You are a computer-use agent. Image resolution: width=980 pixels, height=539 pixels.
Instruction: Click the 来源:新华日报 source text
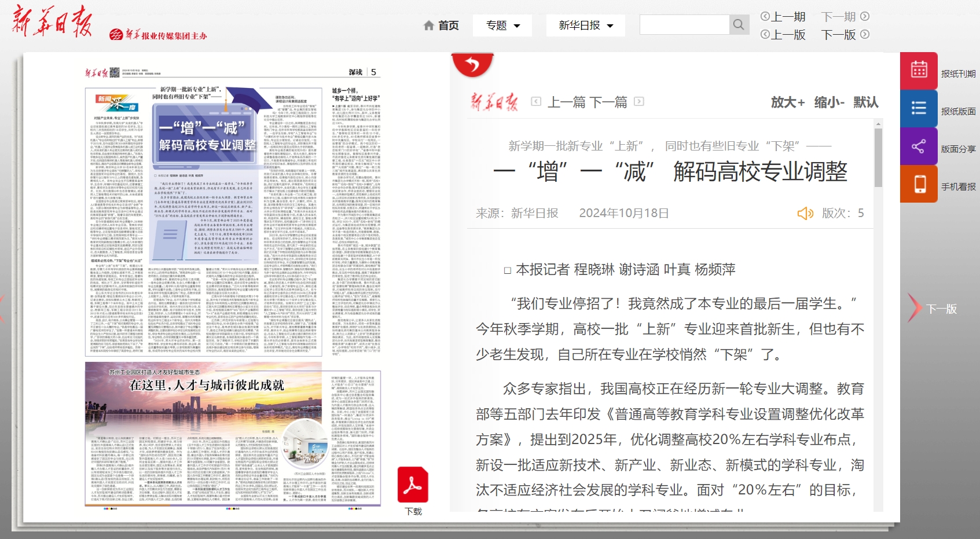[517, 213]
